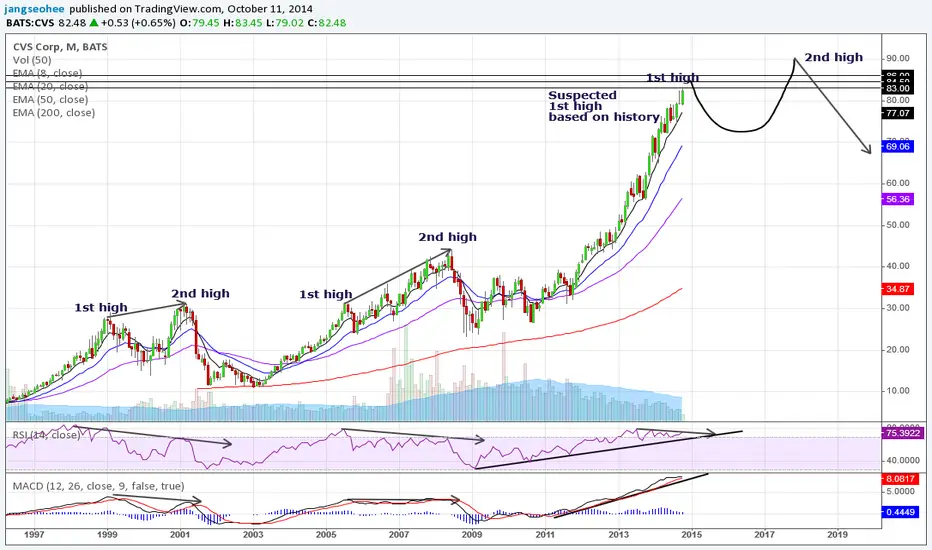Click the 50.00 price axis label
The width and height of the screenshot is (932, 550).
point(898,225)
